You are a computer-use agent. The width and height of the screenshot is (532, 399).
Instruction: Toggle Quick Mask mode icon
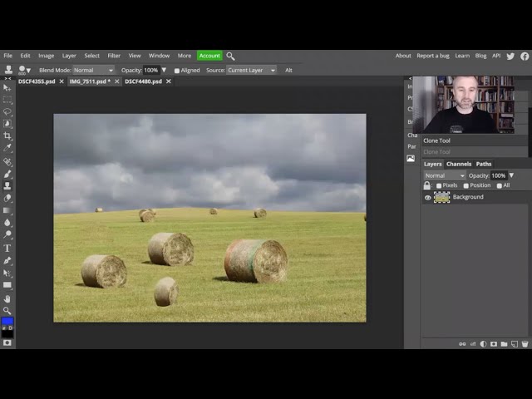coord(7,343)
